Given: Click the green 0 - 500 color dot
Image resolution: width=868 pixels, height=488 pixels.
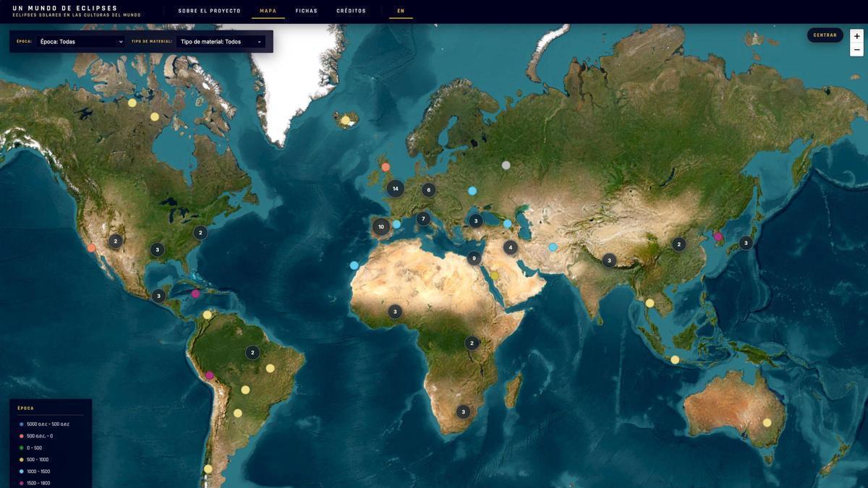Looking at the screenshot, I should pyautogui.click(x=22, y=448).
